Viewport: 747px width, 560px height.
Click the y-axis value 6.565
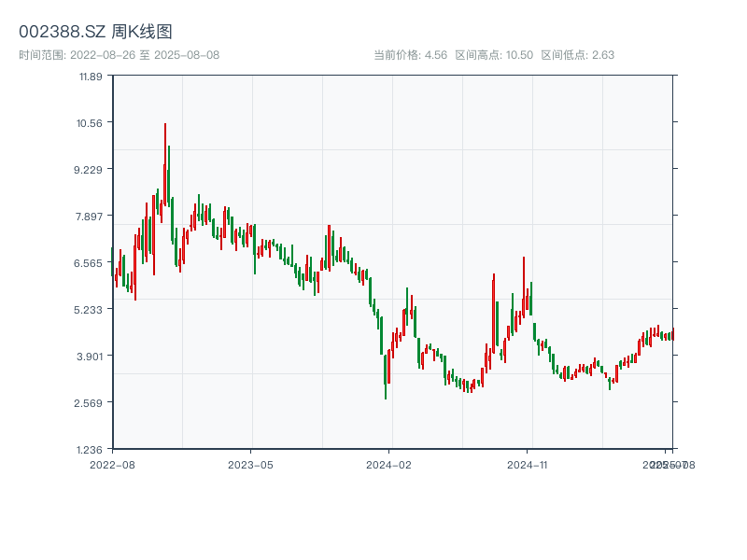[x=88, y=263]
